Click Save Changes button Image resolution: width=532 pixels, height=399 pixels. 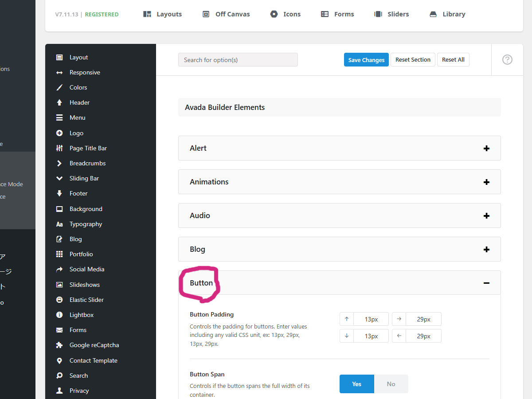[x=366, y=60]
